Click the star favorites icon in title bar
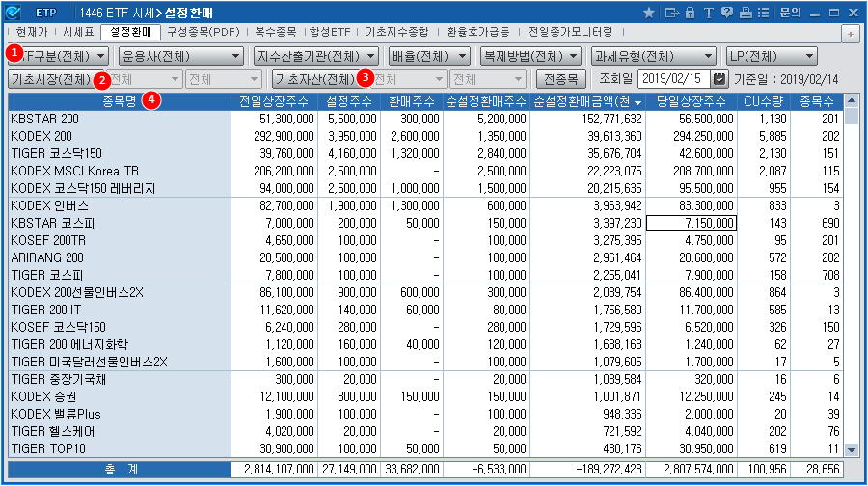The width and height of the screenshot is (868, 486). [x=648, y=13]
